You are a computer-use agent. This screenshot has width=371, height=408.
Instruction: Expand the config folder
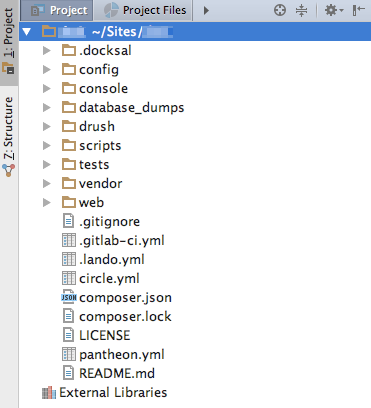coord(47,70)
